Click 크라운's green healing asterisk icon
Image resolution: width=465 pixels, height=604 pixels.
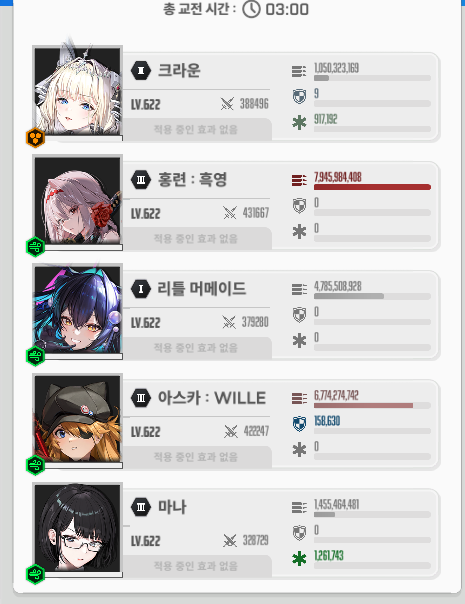299,123
